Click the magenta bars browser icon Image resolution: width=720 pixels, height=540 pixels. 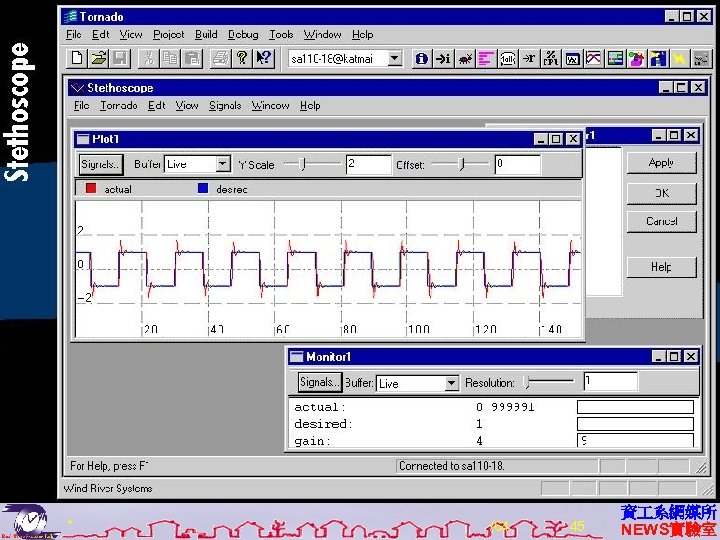click(x=486, y=58)
